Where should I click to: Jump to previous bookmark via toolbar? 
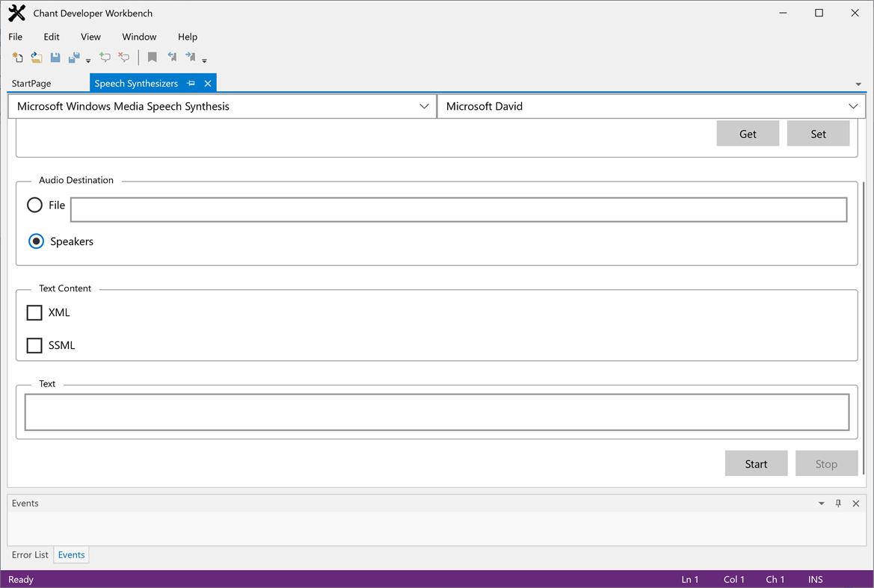pyautogui.click(x=172, y=58)
